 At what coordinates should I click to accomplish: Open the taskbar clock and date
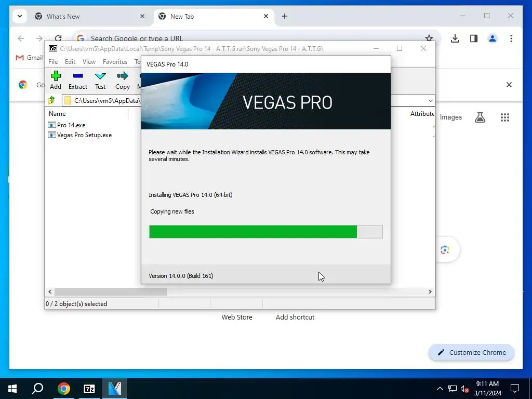[487, 389]
